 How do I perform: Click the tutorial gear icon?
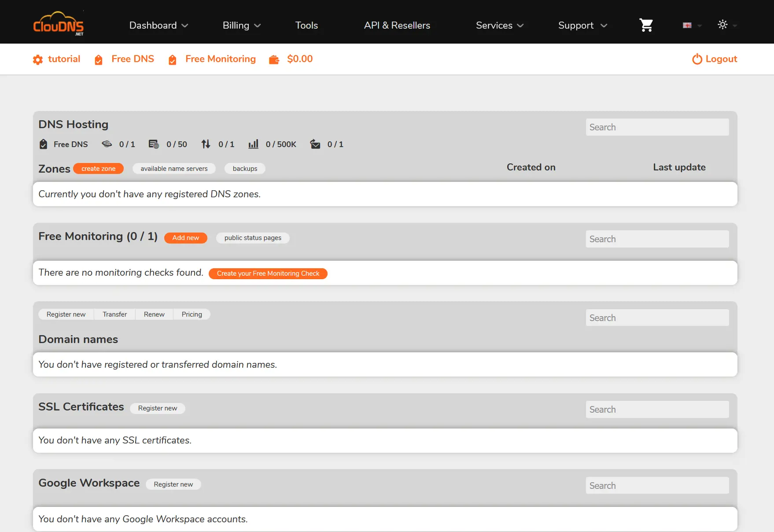pyautogui.click(x=38, y=59)
